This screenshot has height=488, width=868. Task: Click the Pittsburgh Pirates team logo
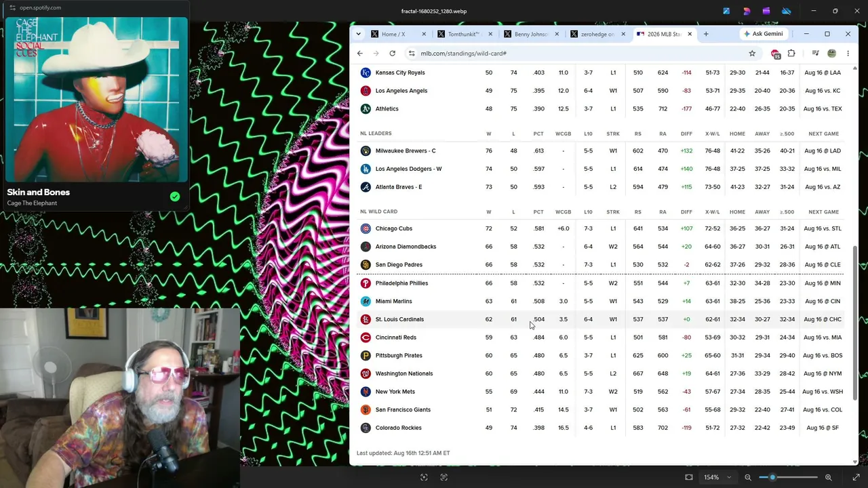point(366,355)
